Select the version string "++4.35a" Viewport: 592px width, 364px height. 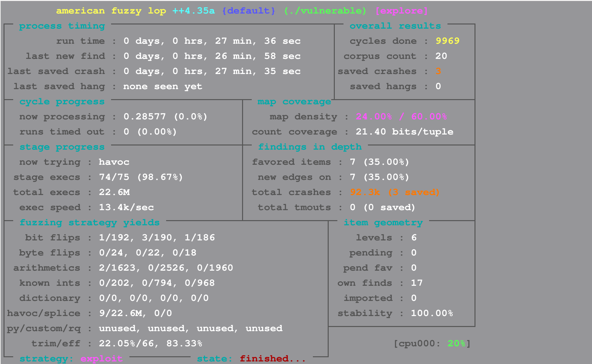point(193,11)
